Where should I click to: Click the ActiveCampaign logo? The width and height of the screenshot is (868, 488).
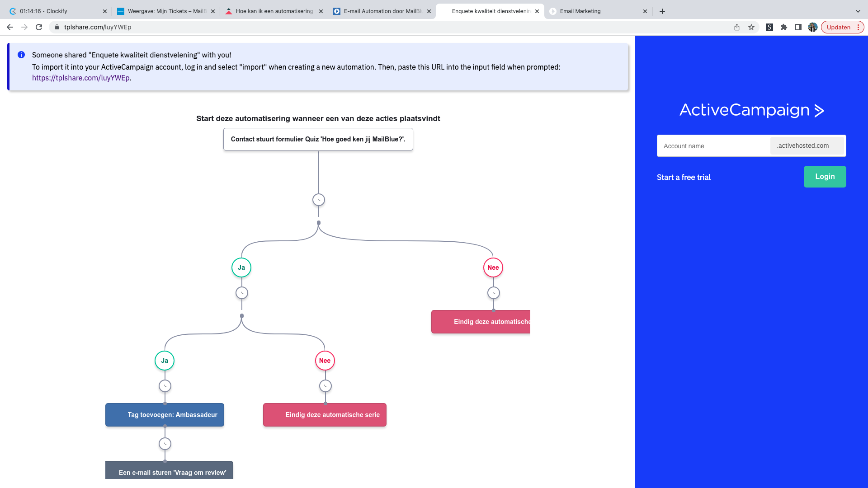tap(751, 110)
